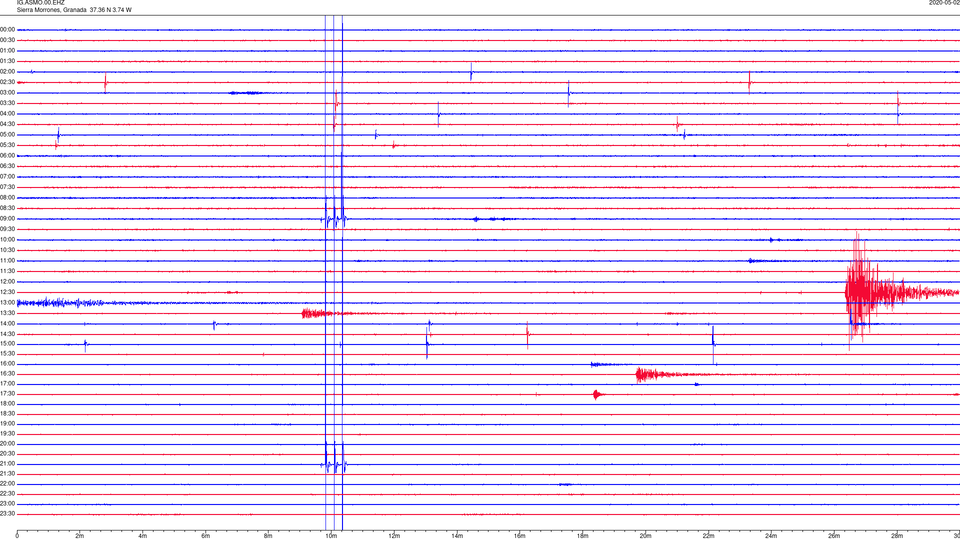Choose the 12:30 time label
Image resolution: width=960 pixels, height=540 pixels.
pos(7,292)
